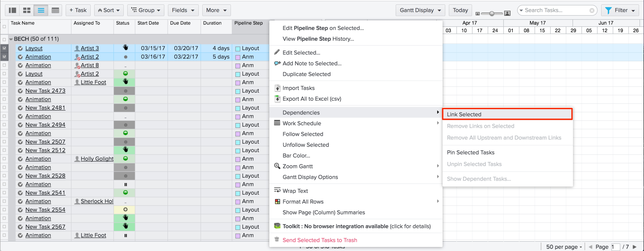644x251 pixels.
Task: Collapse the BECH task group
Action: [11, 39]
